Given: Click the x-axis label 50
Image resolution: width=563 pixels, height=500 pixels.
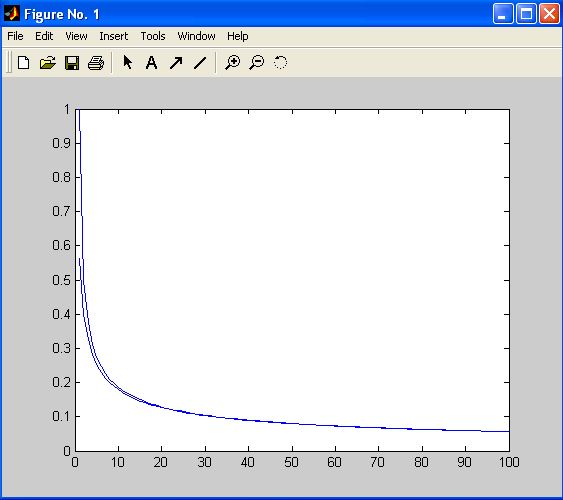Looking at the screenshot, I should 292,462.
